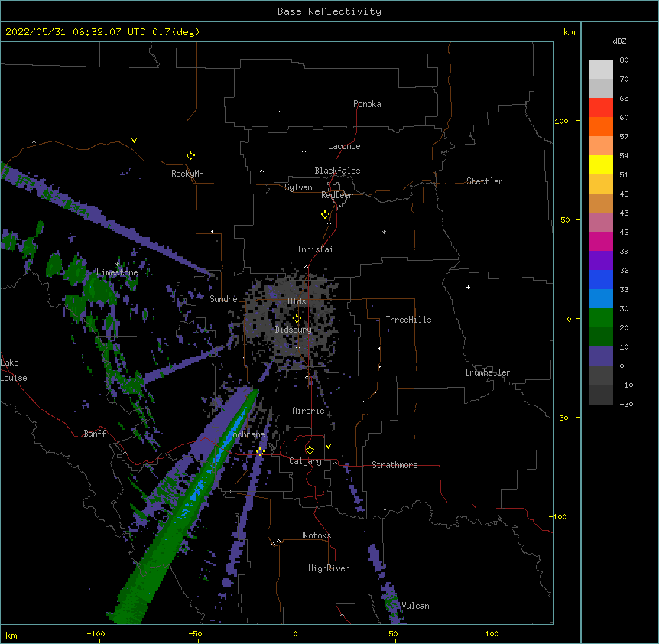The width and height of the screenshot is (659, 644).
Task: Click the yellow V marker east of Calgary
Action: pyautogui.click(x=328, y=447)
